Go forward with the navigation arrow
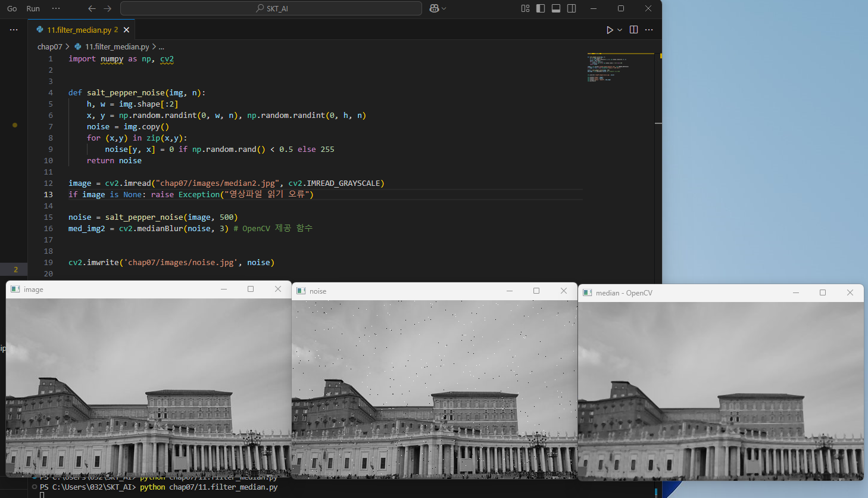Viewport: 868px width, 498px height. coord(107,8)
